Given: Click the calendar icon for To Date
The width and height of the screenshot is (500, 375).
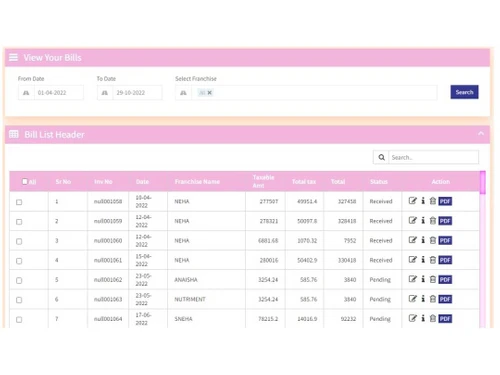Looking at the screenshot, I should [105, 93].
